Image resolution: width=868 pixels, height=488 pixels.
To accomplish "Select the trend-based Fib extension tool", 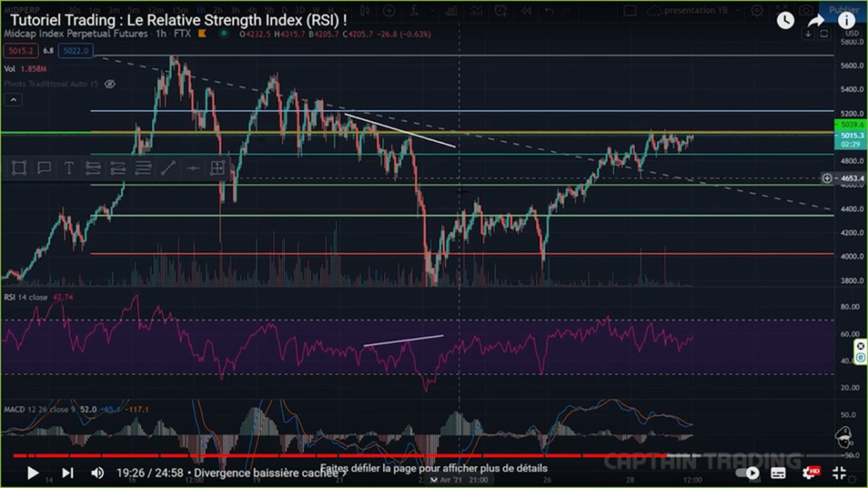I will (x=118, y=169).
